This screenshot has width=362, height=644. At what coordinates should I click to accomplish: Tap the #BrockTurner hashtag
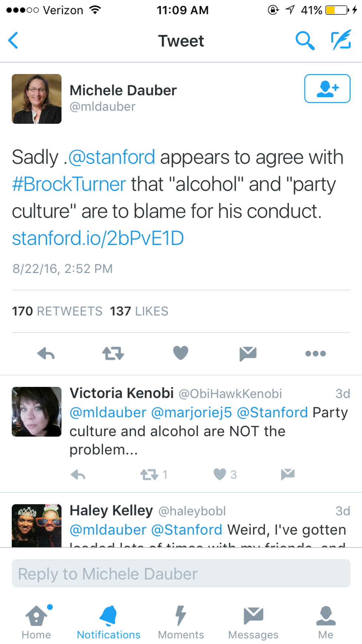(69, 184)
